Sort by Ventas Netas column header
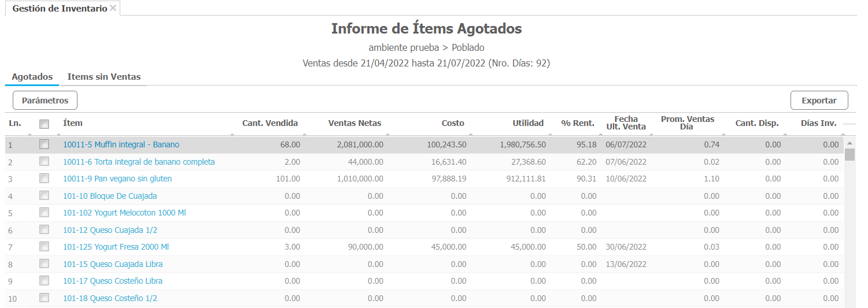 coord(354,123)
